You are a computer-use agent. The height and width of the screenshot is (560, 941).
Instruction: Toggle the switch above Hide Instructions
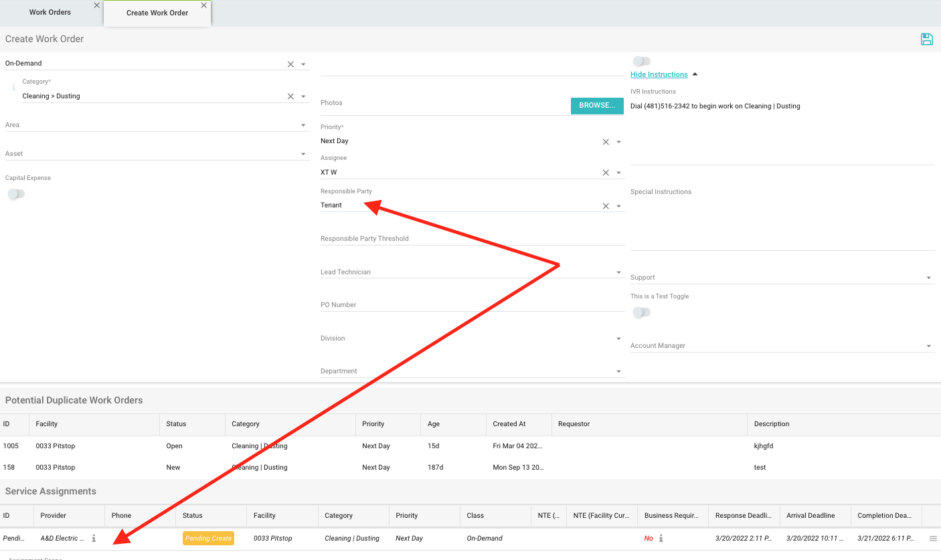(x=641, y=62)
